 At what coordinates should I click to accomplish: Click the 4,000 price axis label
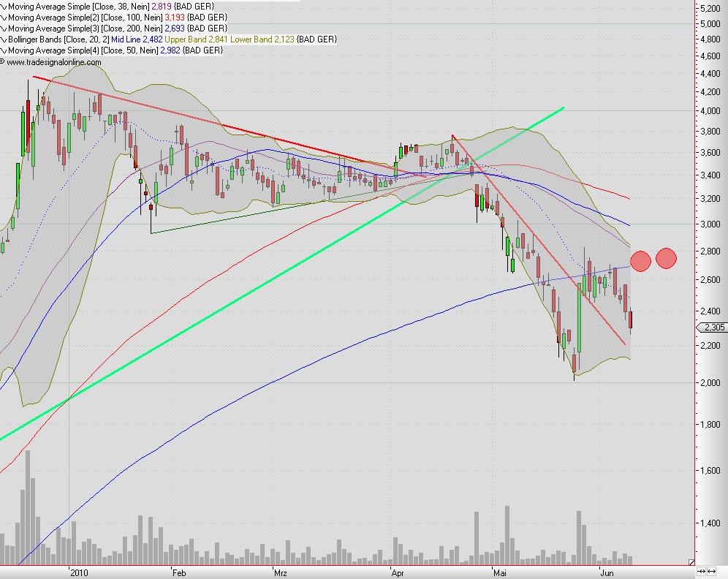(x=710, y=111)
